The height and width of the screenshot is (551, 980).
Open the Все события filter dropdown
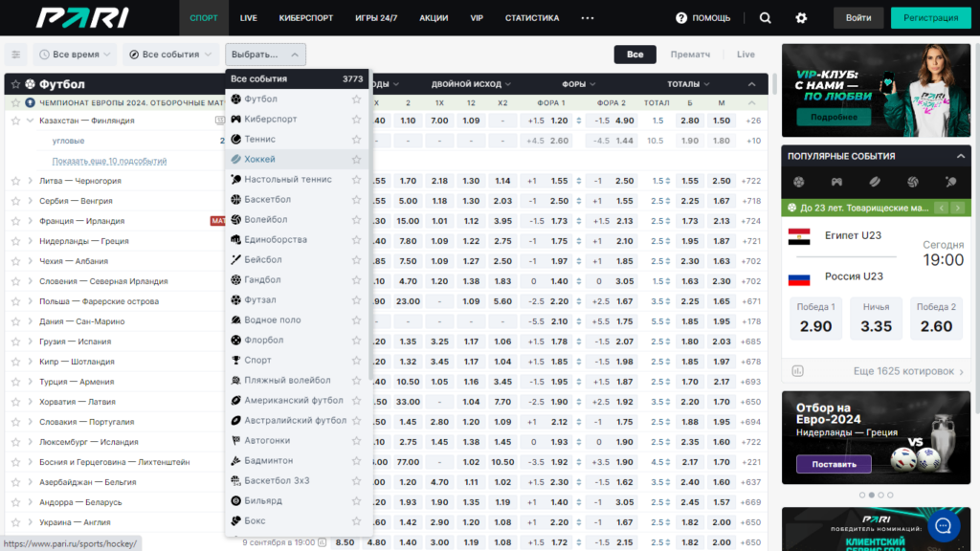[170, 55]
